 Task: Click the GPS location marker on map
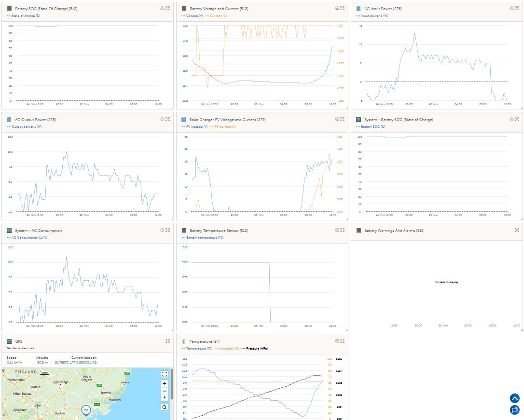(x=86, y=410)
